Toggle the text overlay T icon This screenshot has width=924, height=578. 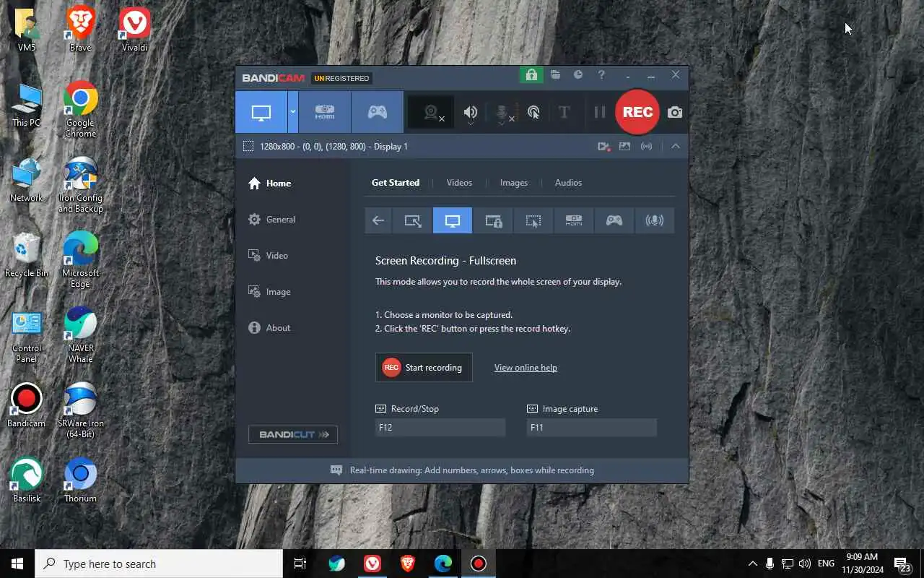[565, 112]
